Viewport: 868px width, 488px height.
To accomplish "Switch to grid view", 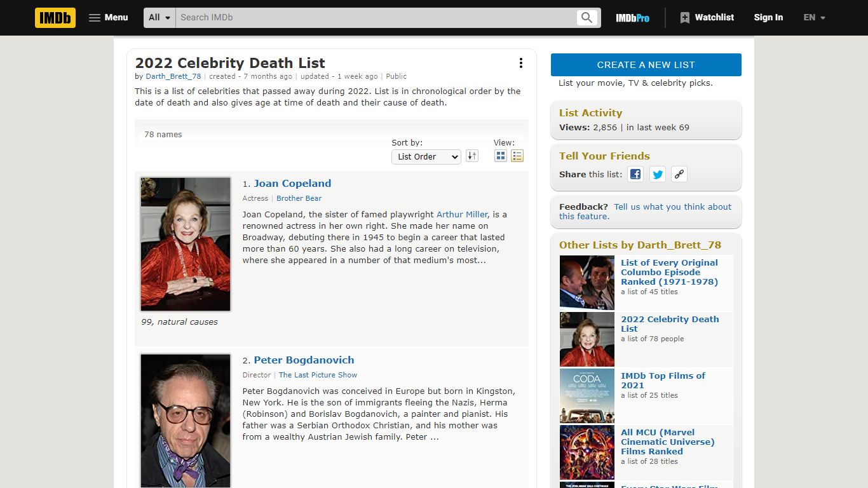I will 501,156.
